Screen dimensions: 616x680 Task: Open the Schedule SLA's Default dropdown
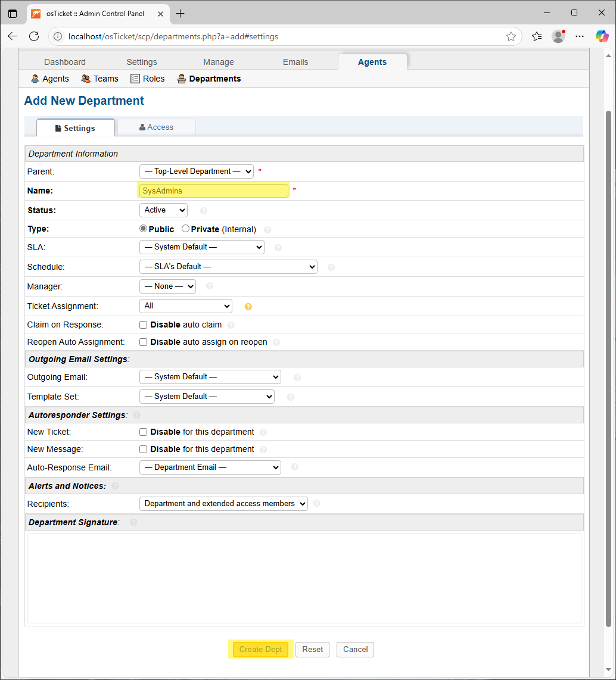click(x=228, y=267)
